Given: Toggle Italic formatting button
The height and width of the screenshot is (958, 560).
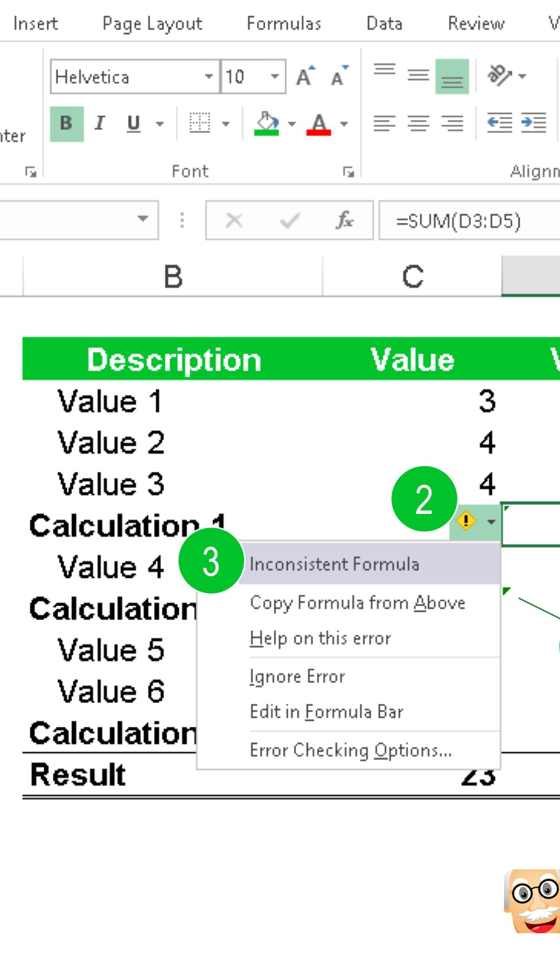Looking at the screenshot, I should [x=100, y=124].
